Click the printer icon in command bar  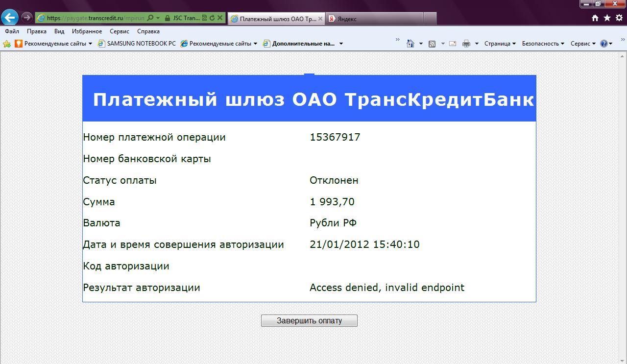[466, 44]
